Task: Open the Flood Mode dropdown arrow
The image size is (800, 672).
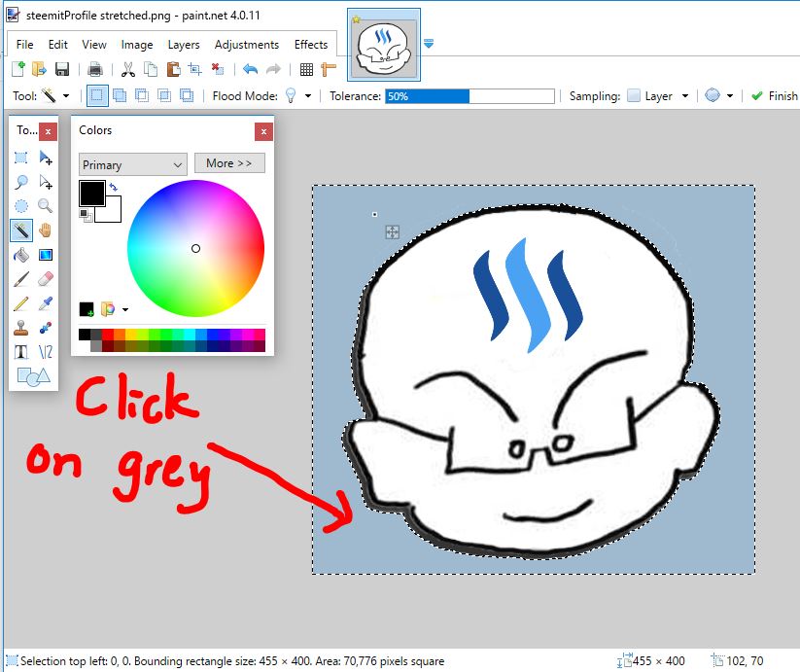Action: click(307, 96)
